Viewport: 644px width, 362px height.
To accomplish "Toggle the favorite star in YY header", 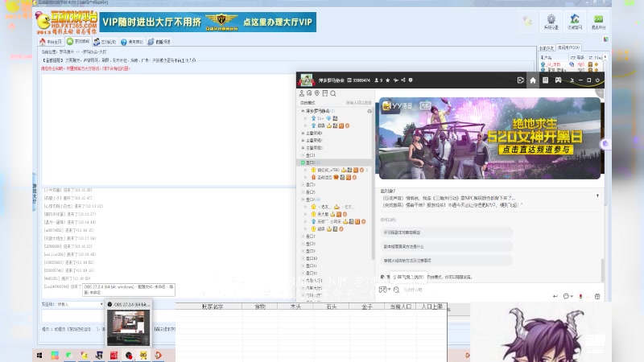I will point(388,80).
